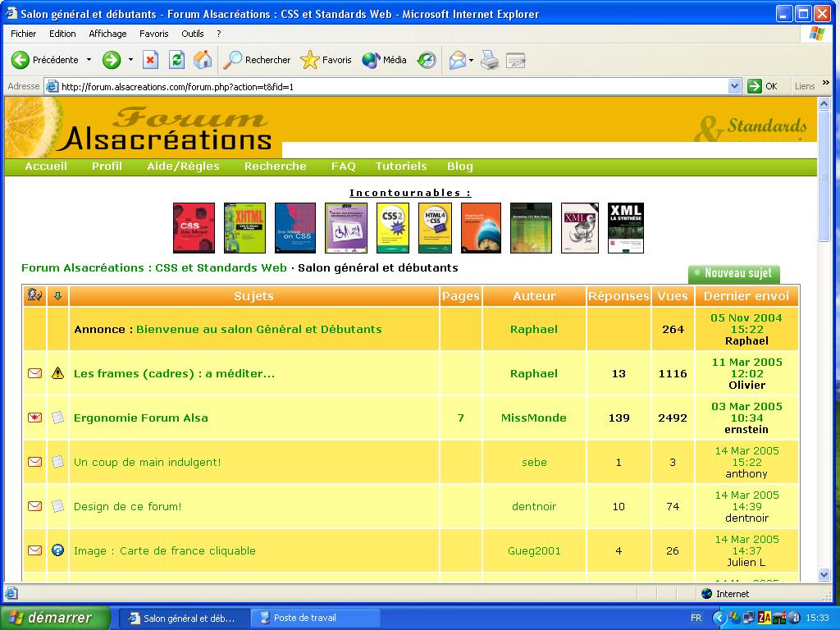Open the Affichage menu
Screen dimensions: 840x630
pos(107,34)
